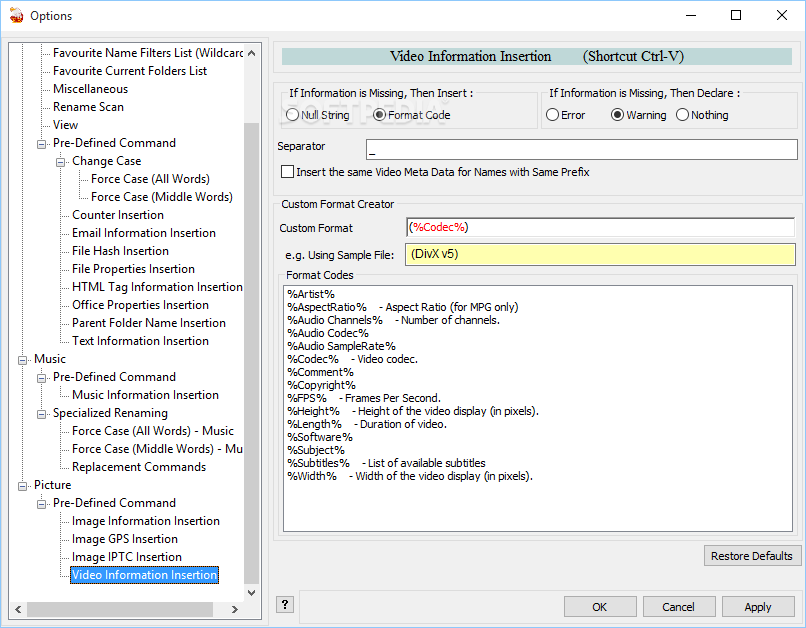The image size is (806, 628).
Task: Click the %FPS% format code line
Action: tap(364, 398)
